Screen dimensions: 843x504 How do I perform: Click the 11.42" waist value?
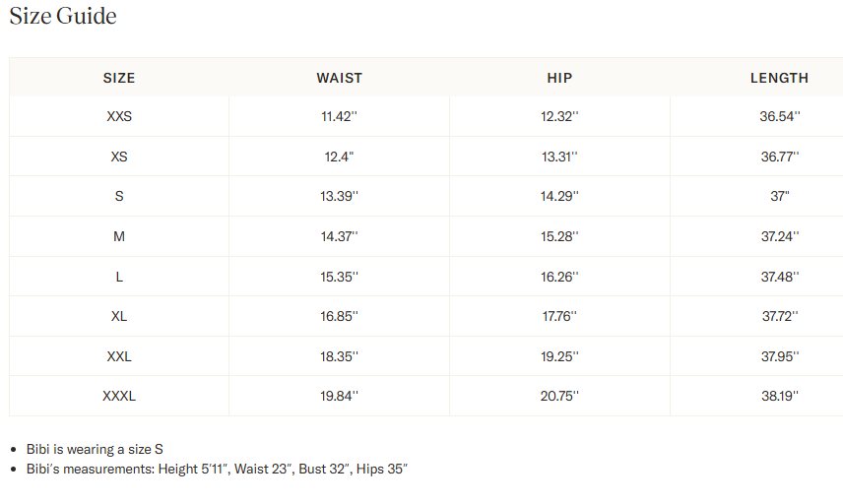[339, 116]
